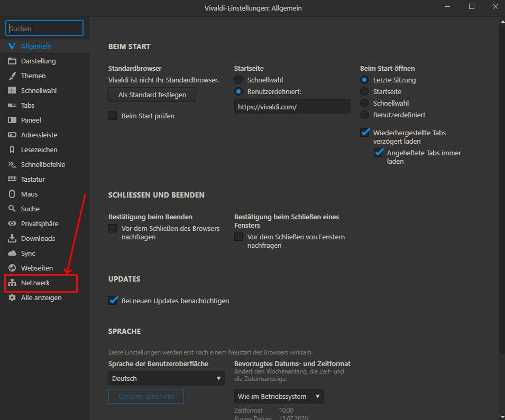Click the Sync cloud icon
The height and width of the screenshot is (420, 505).
click(12, 253)
